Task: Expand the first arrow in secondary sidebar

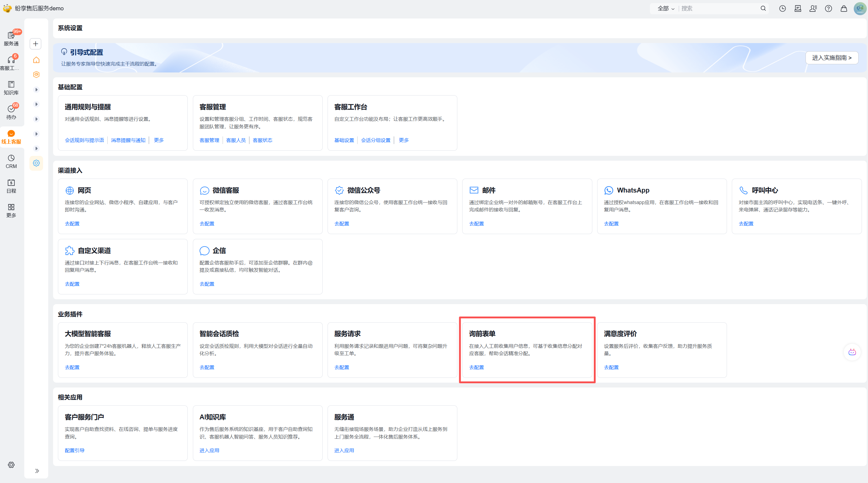Action: [36, 89]
